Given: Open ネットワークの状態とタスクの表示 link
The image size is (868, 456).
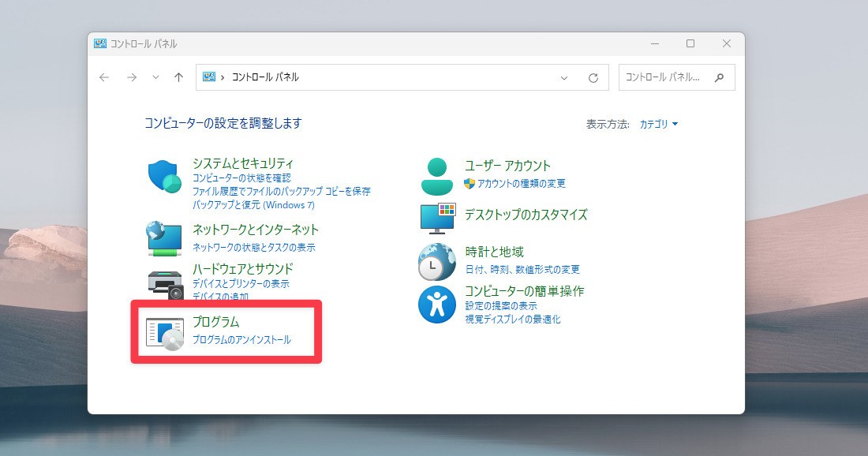Looking at the screenshot, I should (x=253, y=247).
